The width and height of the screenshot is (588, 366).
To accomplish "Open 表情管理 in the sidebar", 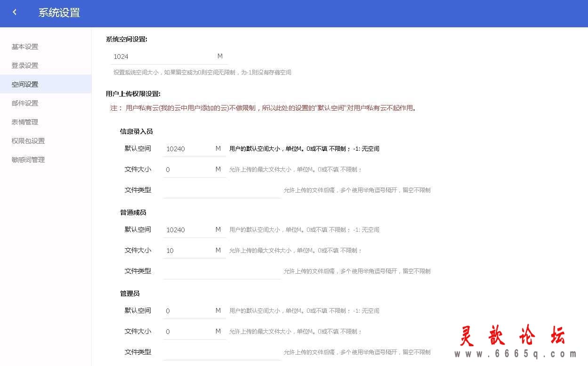I will (46, 122).
